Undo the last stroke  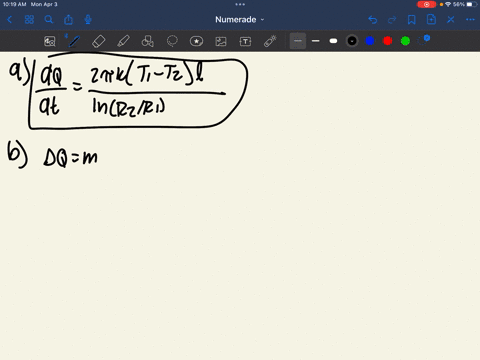tap(373, 20)
